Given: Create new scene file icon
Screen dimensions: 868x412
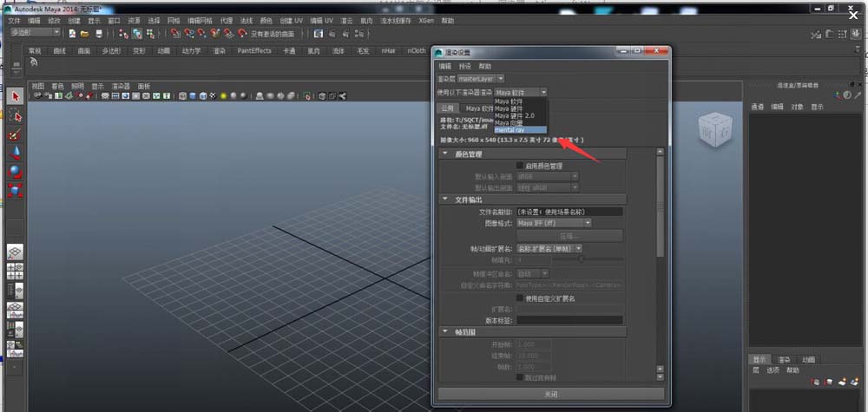Looking at the screenshot, I should coord(72,34).
